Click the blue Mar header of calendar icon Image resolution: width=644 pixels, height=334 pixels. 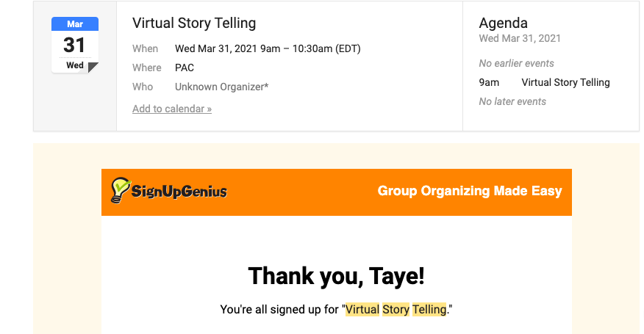tap(74, 24)
